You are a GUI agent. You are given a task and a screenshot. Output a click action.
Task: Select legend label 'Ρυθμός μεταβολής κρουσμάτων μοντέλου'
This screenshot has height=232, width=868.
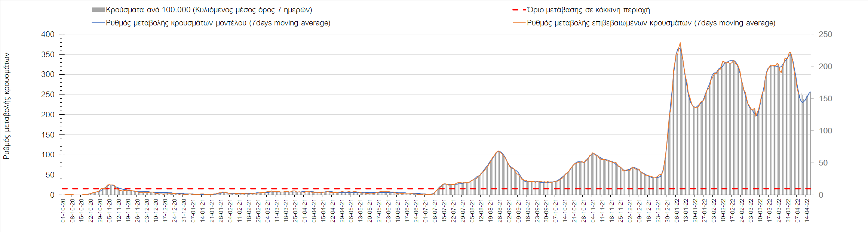pos(218,23)
